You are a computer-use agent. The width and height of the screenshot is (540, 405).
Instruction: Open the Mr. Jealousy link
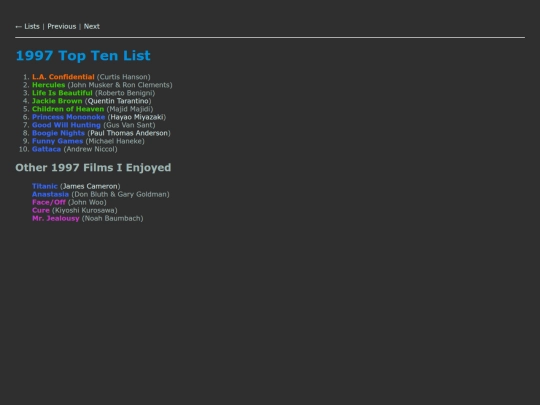coord(55,218)
